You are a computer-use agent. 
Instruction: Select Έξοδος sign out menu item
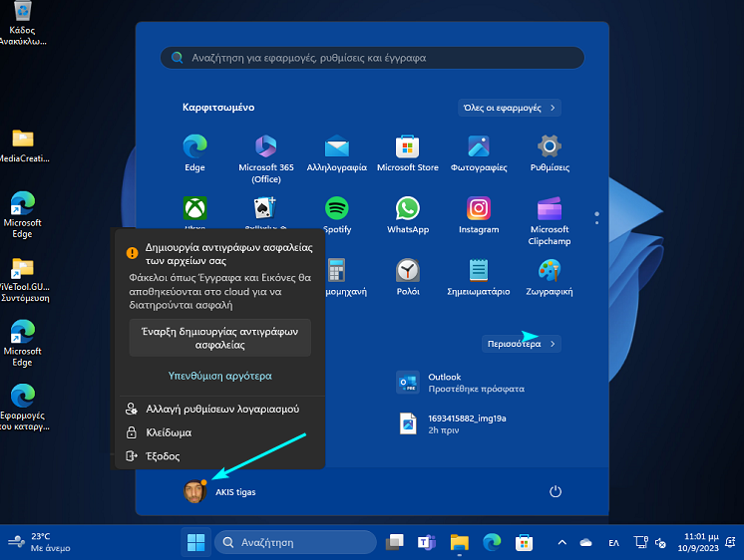tap(220, 456)
